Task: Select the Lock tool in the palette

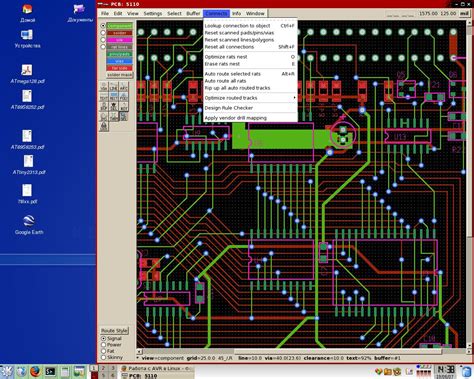Action: point(104,126)
